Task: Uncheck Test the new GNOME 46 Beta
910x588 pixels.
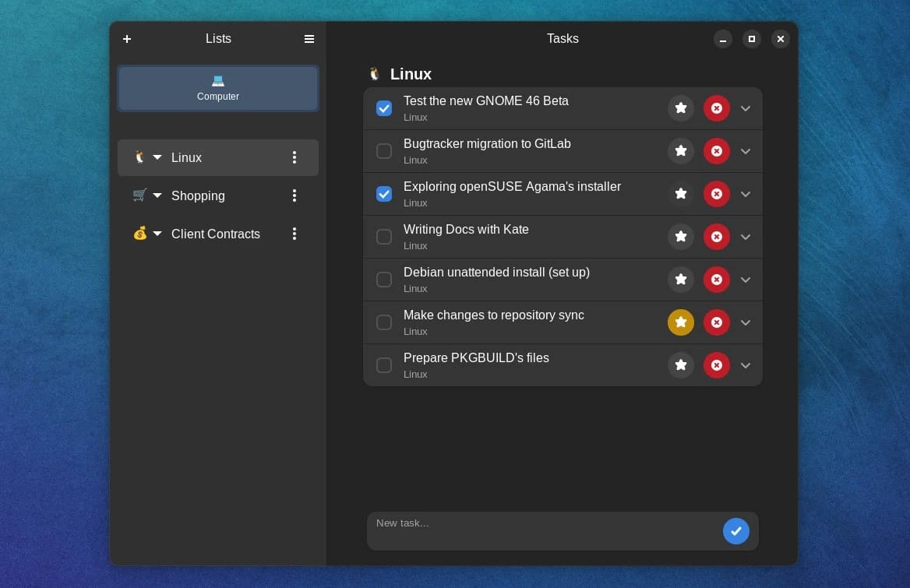Action: pyautogui.click(x=383, y=108)
